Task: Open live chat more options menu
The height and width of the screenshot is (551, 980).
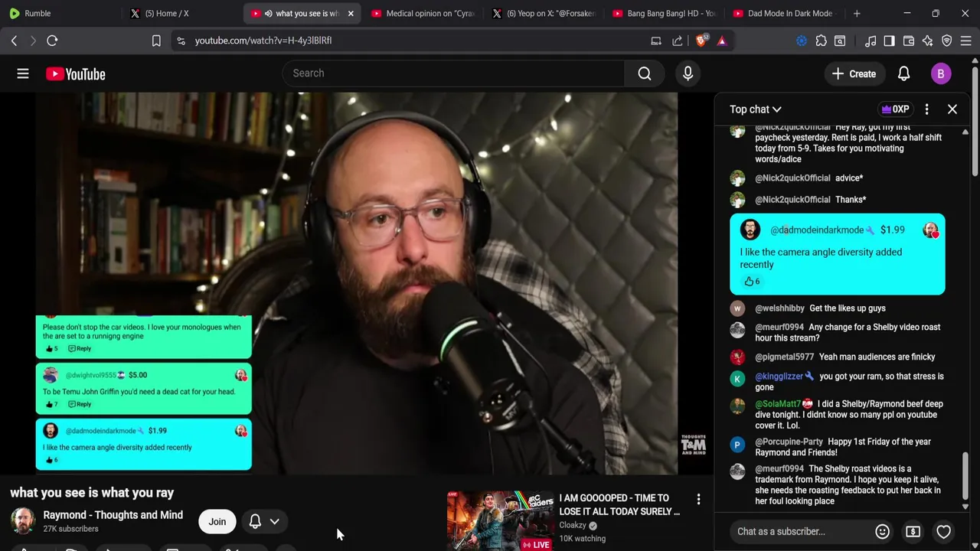Action: (x=926, y=109)
